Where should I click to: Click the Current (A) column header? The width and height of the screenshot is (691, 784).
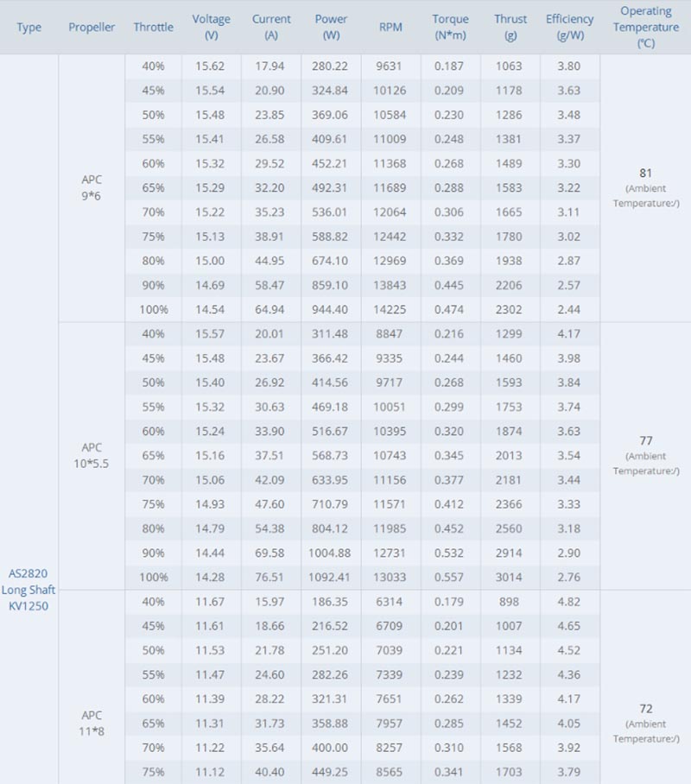click(271, 28)
